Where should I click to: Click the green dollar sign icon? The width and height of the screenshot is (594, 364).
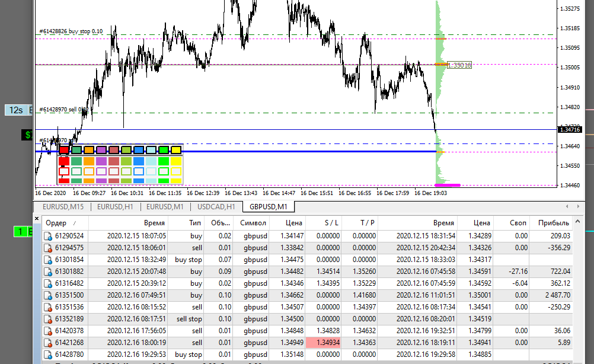tap(27, 135)
